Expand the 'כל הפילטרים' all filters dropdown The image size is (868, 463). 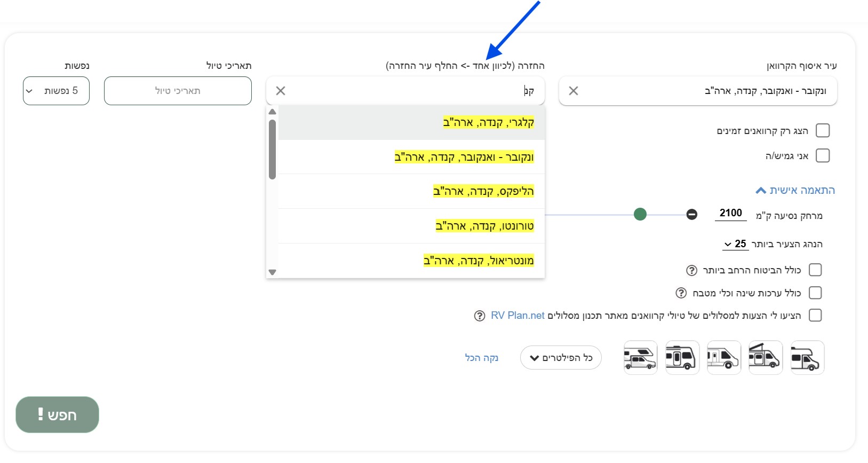[x=561, y=358]
